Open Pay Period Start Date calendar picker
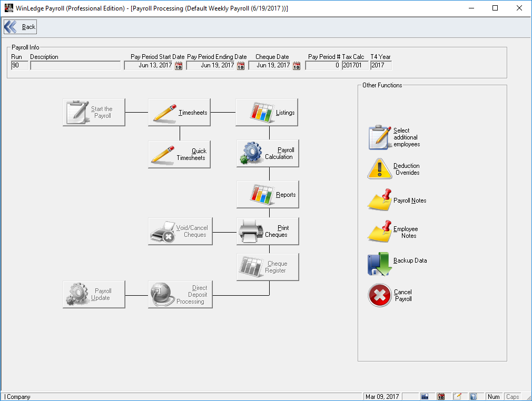 [179, 66]
